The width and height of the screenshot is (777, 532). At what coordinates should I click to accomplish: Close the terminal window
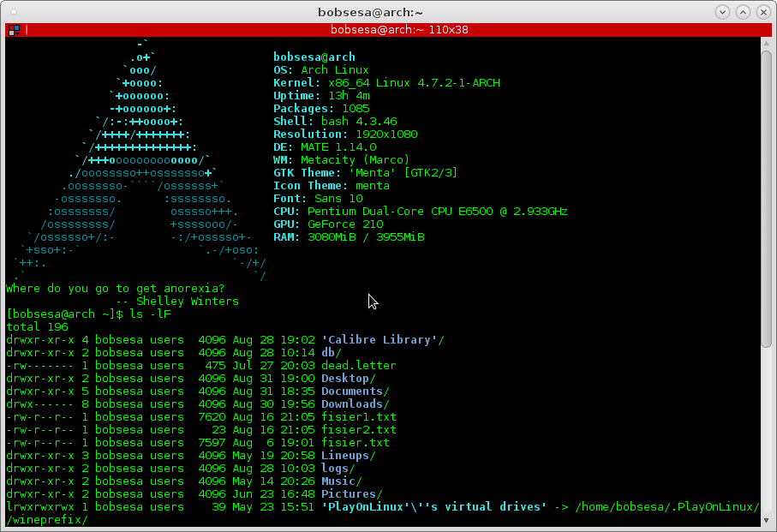(760, 12)
